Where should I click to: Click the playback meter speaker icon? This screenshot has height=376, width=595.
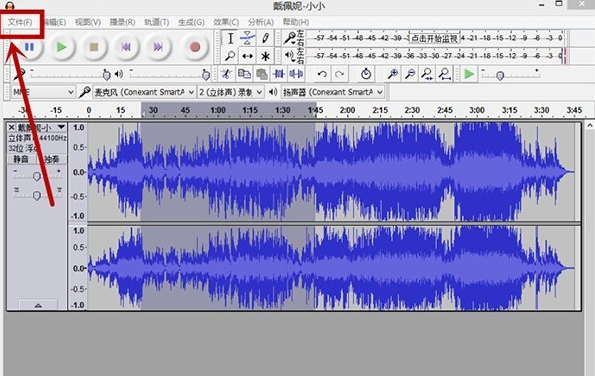tap(290, 56)
